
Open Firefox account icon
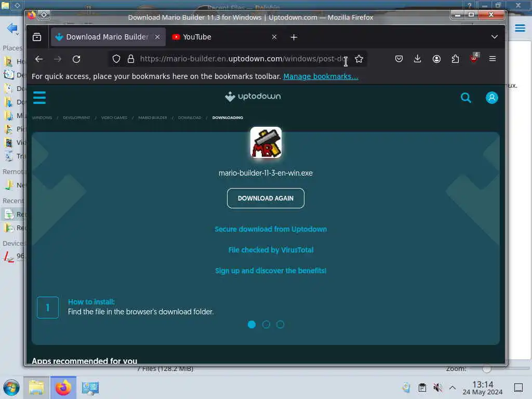(436, 59)
